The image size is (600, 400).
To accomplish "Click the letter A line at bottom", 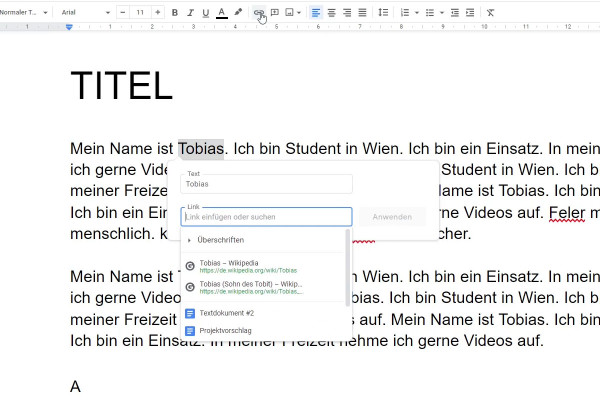I will pyautogui.click(x=75, y=386).
